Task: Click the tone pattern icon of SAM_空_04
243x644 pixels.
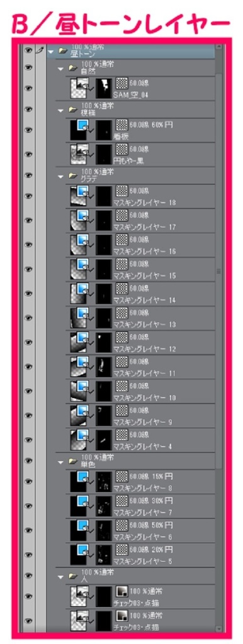Action: point(121,84)
